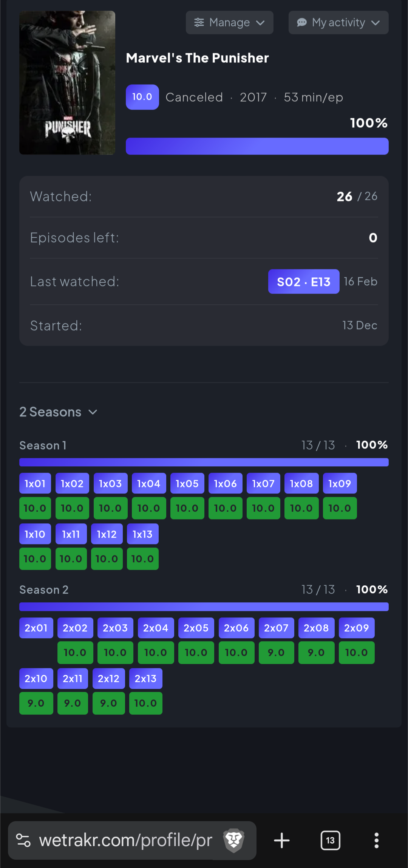Click the Manage sliders icon
408x868 pixels.
(199, 23)
